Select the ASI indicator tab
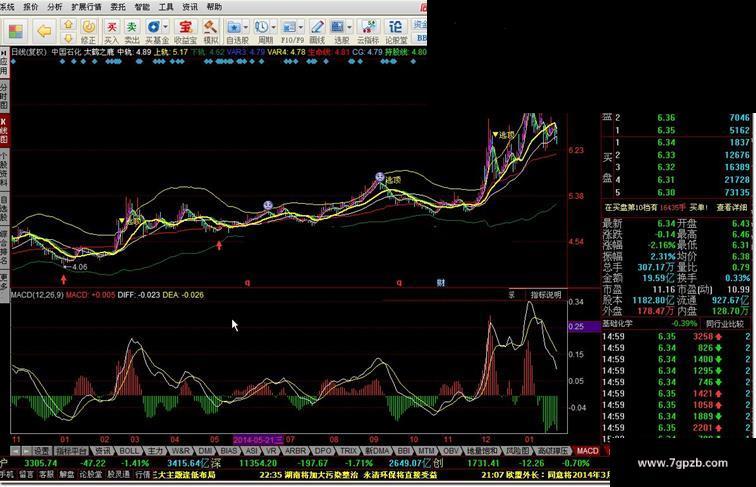Screen dimensions: 756x487 click(x=252, y=451)
